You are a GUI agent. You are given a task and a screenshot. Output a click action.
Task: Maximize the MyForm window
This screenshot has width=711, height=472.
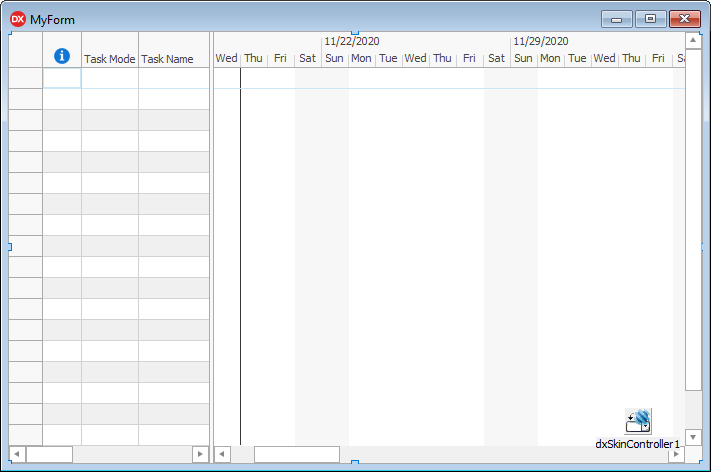click(x=650, y=19)
